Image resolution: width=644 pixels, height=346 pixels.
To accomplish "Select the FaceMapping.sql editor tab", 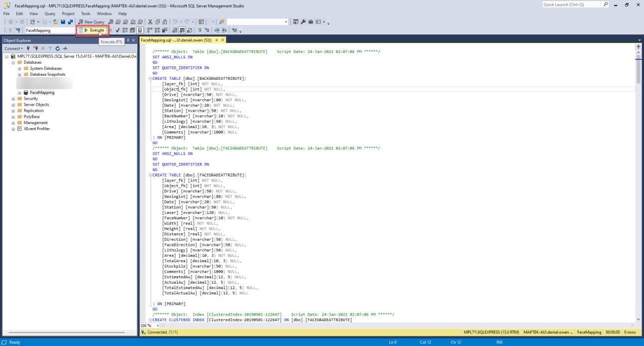I will (x=176, y=40).
